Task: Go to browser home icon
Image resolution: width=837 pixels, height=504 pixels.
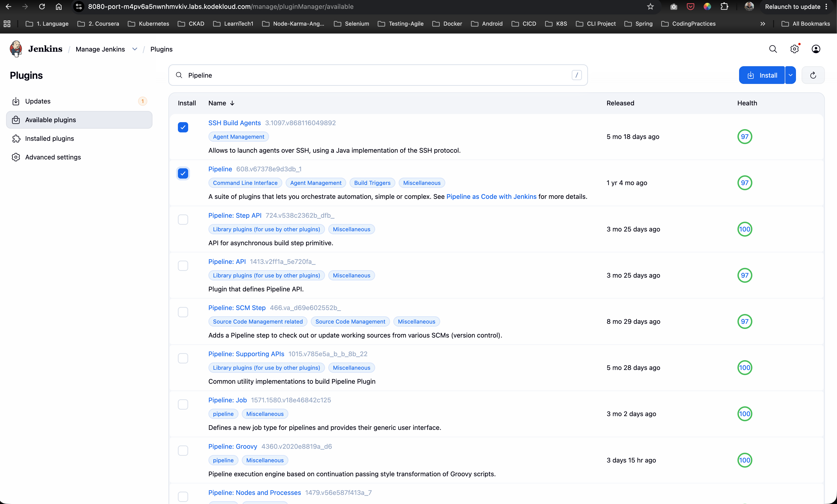Action: tap(59, 7)
